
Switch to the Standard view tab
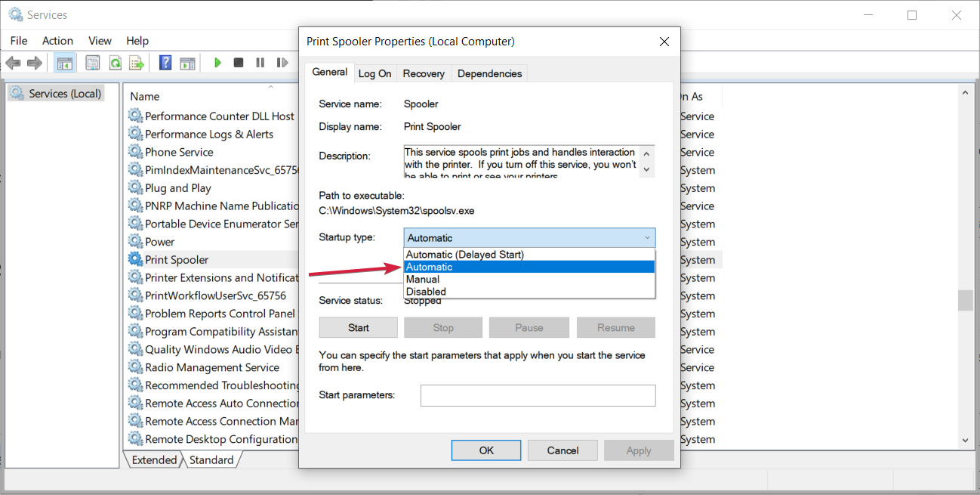[211, 459]
